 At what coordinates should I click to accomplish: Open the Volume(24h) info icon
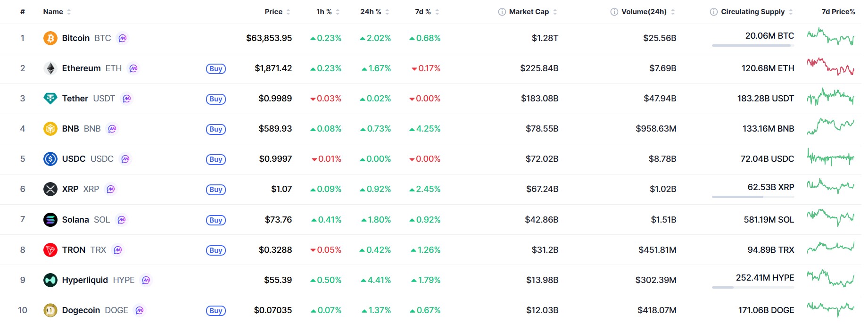pyautogui.click(x=614, y=12)
